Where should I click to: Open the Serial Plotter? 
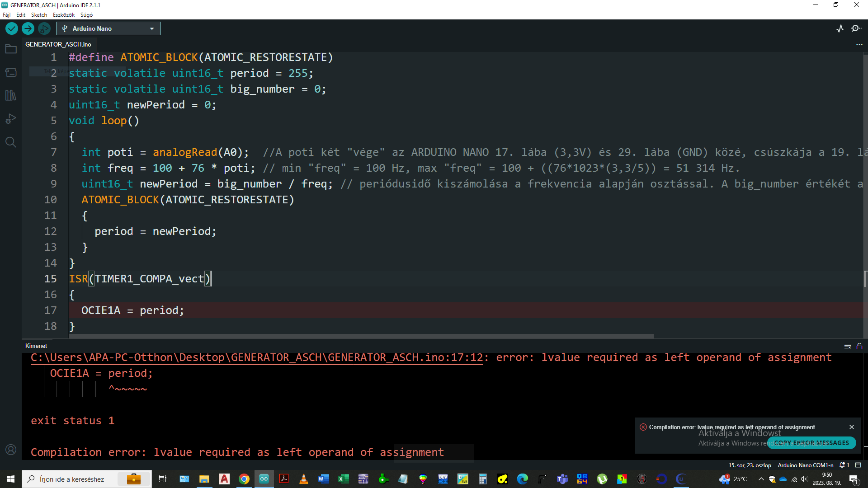tap(840, 28)
